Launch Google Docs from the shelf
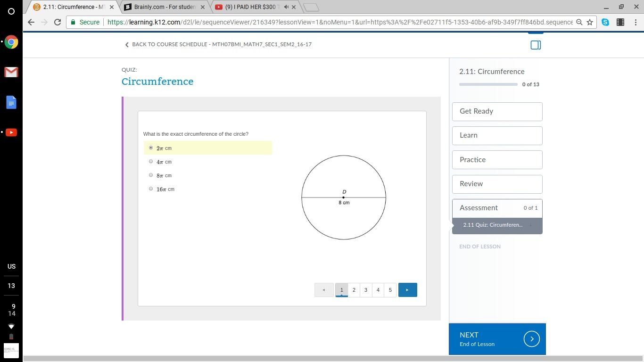Viewport: 644px width, 362px height. [11, 102]
